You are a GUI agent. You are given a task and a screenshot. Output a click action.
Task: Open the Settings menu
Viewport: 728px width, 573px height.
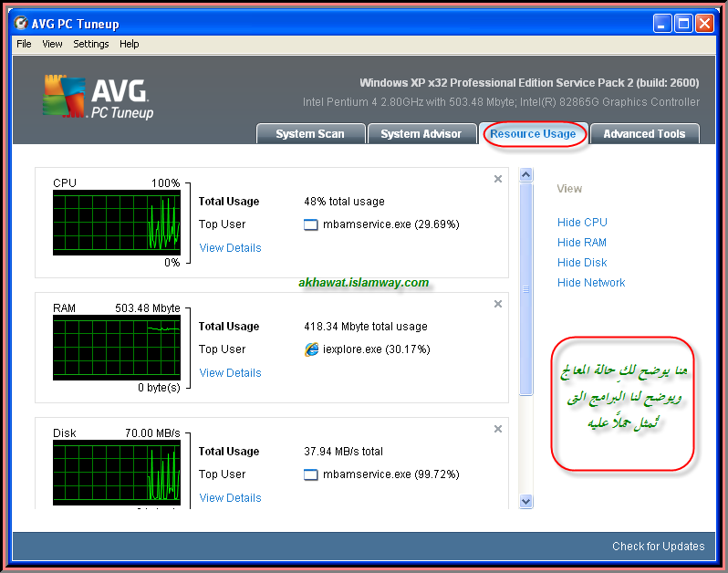pos(91,44)
